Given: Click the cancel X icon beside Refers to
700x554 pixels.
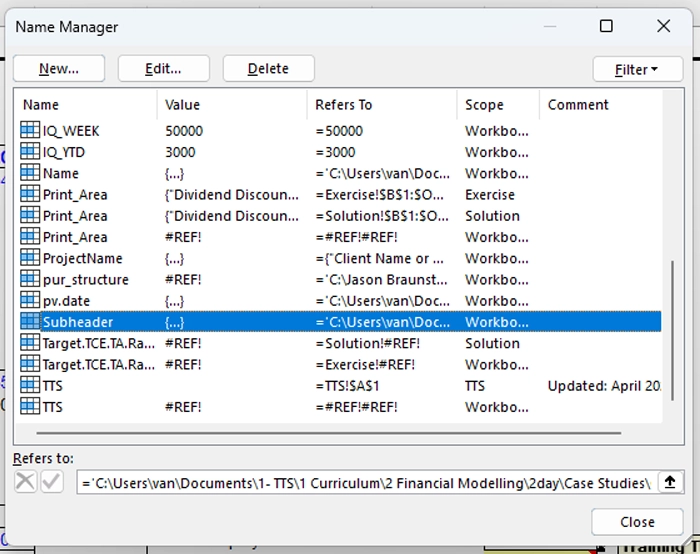Looking at the screenshot, I should (25, 482).
